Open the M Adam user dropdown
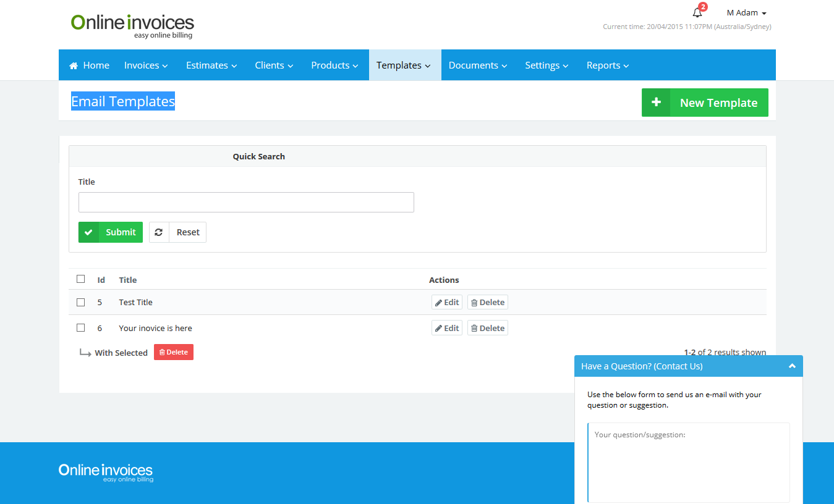 (746, 13)
